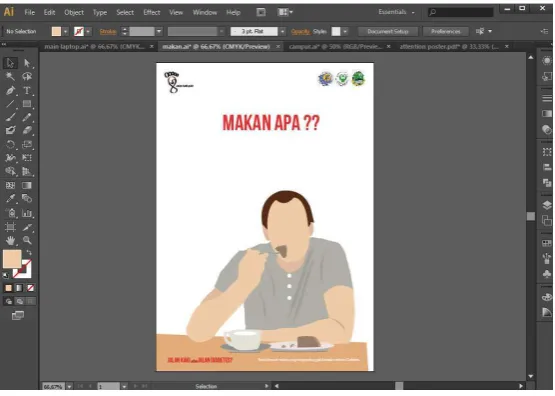555x396 pixels.
Task: Open the Stroke panel icon in right dock
Action: point(547,98)
